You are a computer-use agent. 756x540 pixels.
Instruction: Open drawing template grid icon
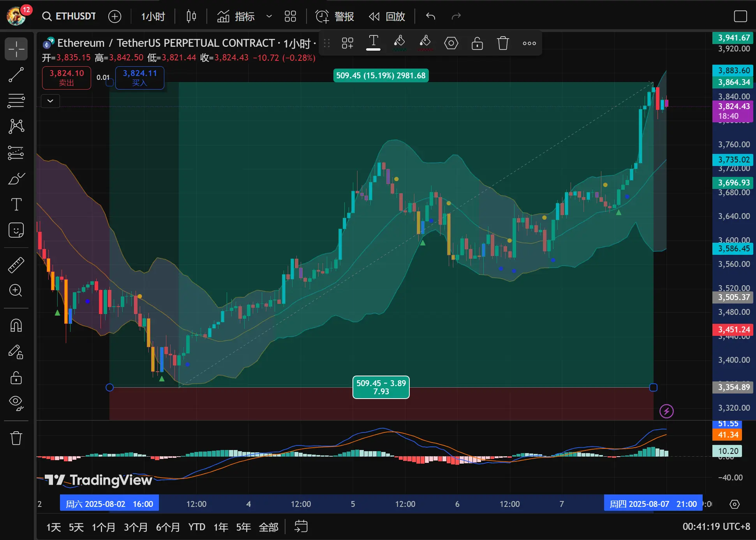tap(347, 43)
